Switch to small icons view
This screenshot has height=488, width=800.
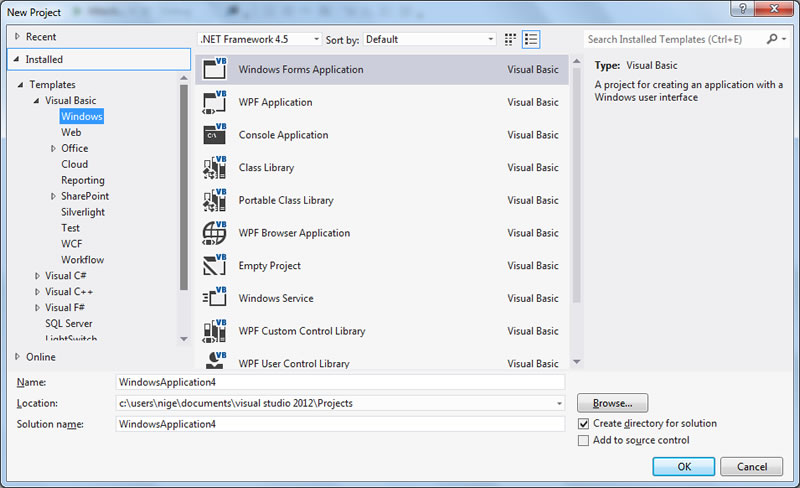click(x=510, y=39)
